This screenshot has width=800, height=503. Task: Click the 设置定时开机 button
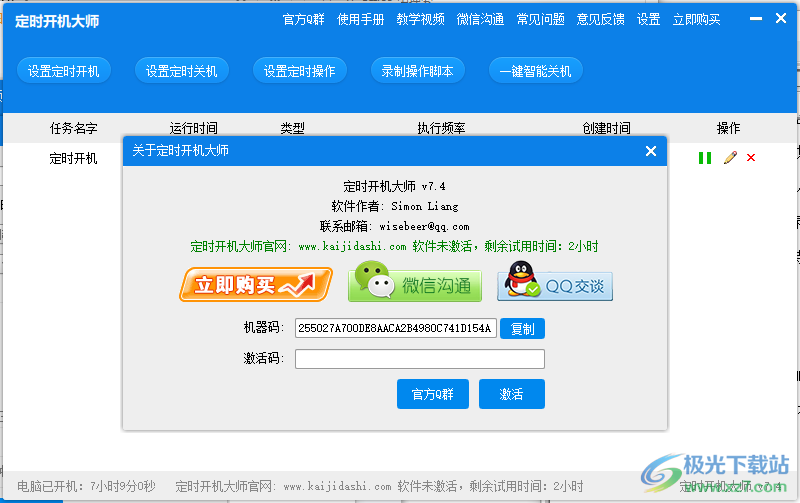click(64, 71)
